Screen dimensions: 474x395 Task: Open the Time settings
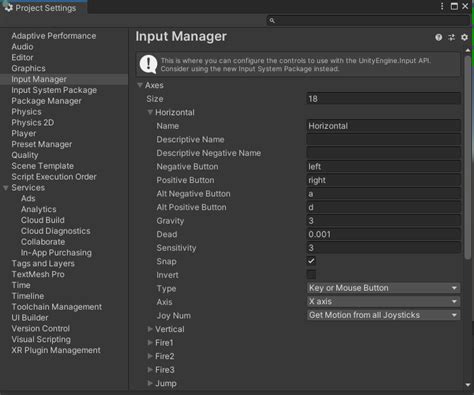(x=21, y=285)
